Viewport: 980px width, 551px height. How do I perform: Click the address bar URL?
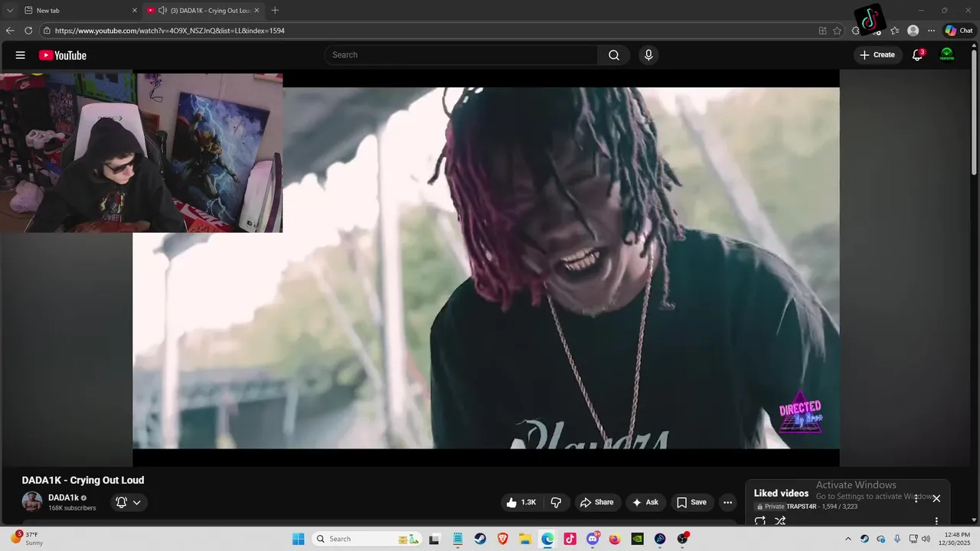(170, 31)
